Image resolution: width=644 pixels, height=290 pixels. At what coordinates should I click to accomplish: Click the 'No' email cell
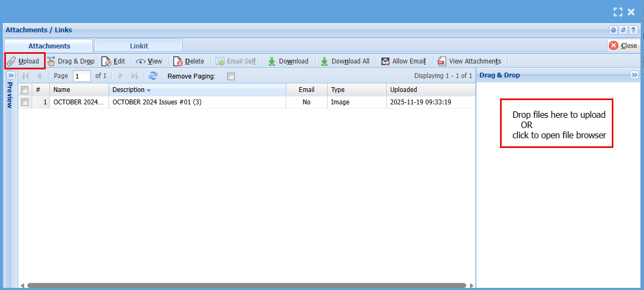click(x=306, y=102)
